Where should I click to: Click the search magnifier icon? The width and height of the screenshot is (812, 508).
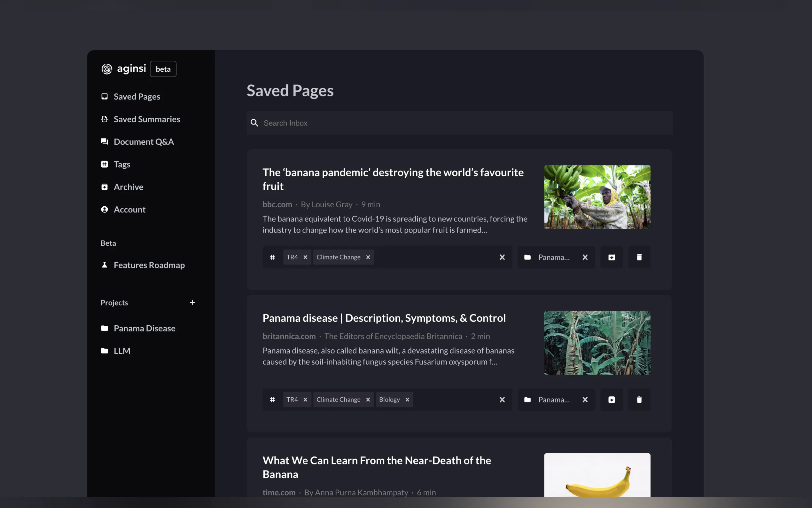254,123
